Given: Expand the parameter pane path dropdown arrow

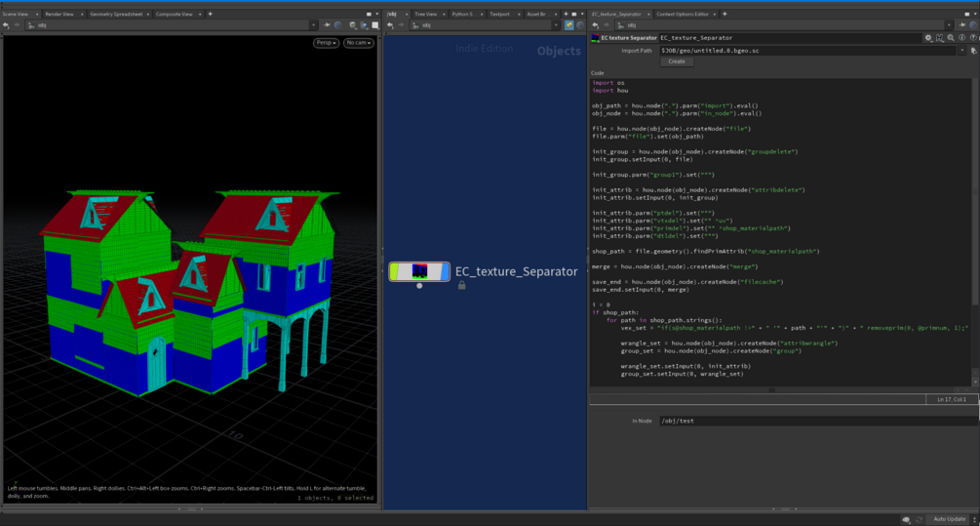Looking at the screenshot, I should coord(949,25).
